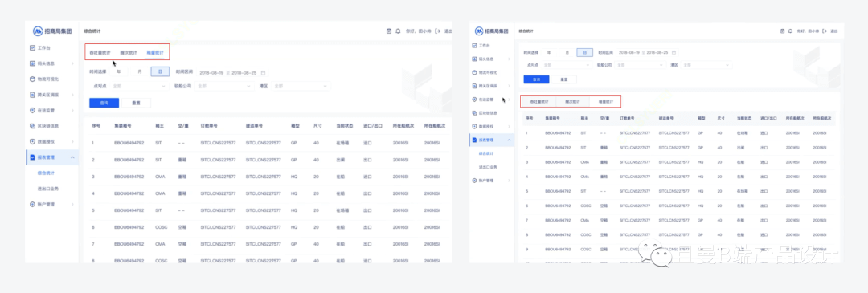Click 工作台 icon in right screenshot sidebar

point(474,45)
